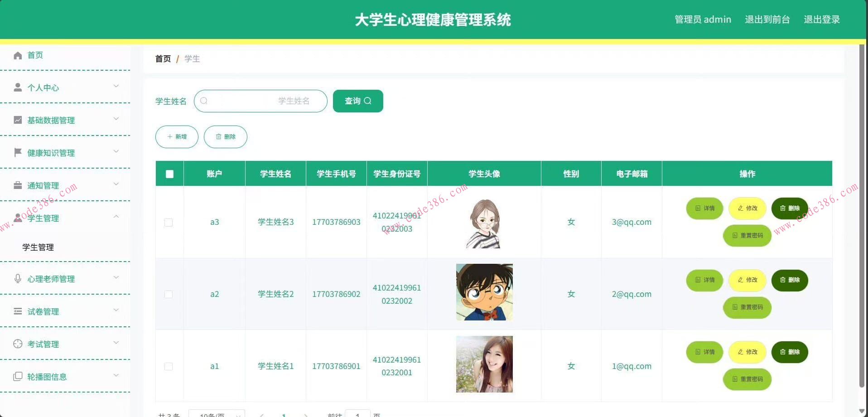
Task: Select the microphone icon for 心理老师管理
Action: point(18,278)
